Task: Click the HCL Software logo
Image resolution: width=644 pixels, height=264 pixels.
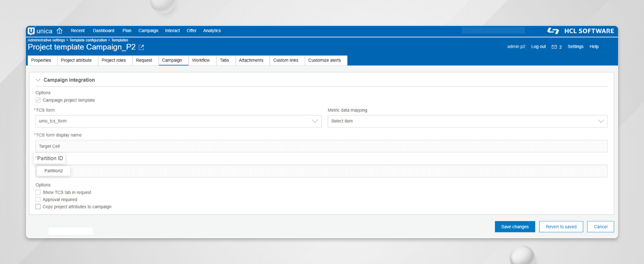Action: [x=580, y=31]
